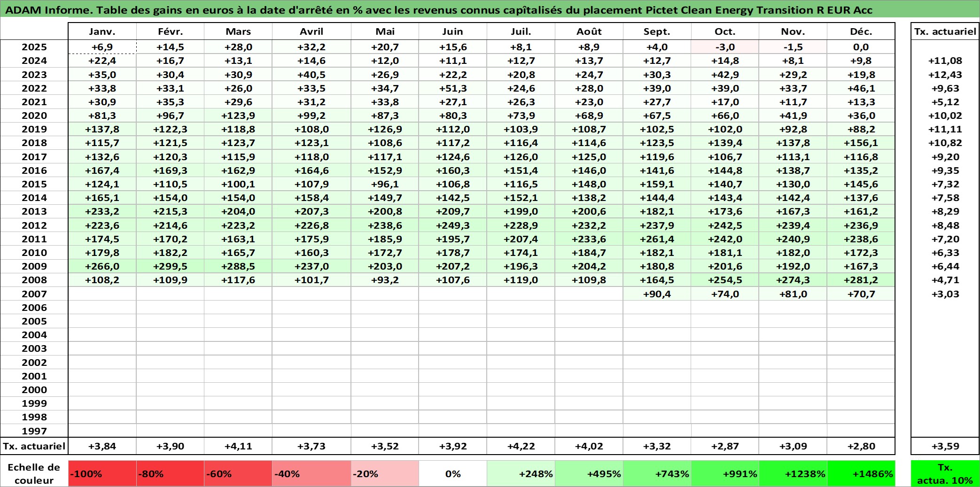Select the +3,03 actuarial rate for 2007
Image resolution: width=980 pixels, height=487 pixels.
pos(945,294)
